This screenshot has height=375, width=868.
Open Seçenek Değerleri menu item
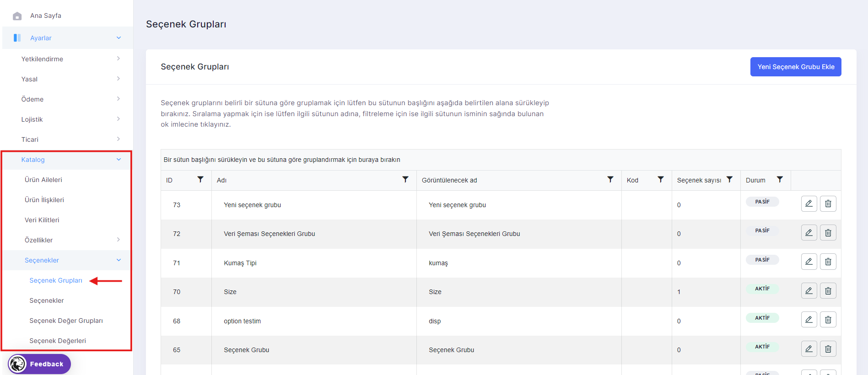pyautogui.click(x=58, y=341)
